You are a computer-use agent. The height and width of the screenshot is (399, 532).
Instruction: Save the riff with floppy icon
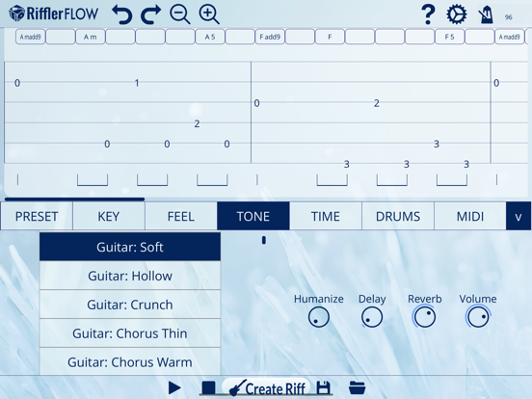(323, 387)
